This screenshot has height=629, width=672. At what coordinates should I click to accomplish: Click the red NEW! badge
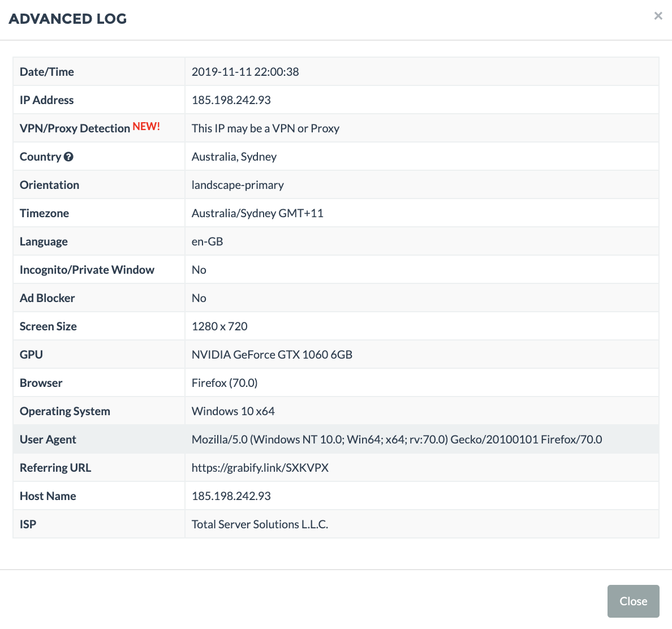point(146,127)
